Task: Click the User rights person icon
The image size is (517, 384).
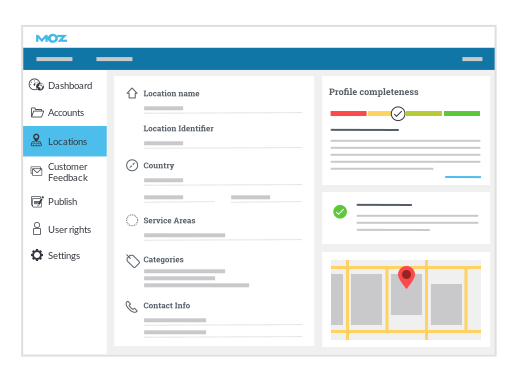Action: tap(37, 229)
